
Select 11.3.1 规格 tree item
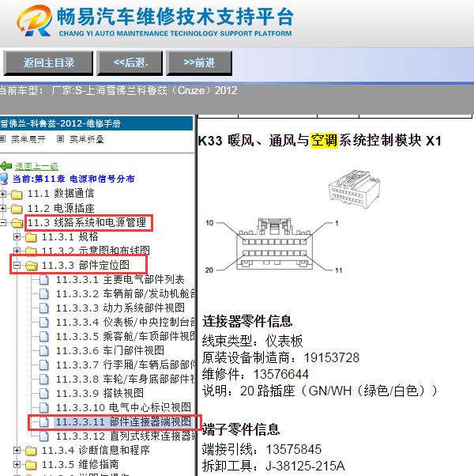[70, 236]
